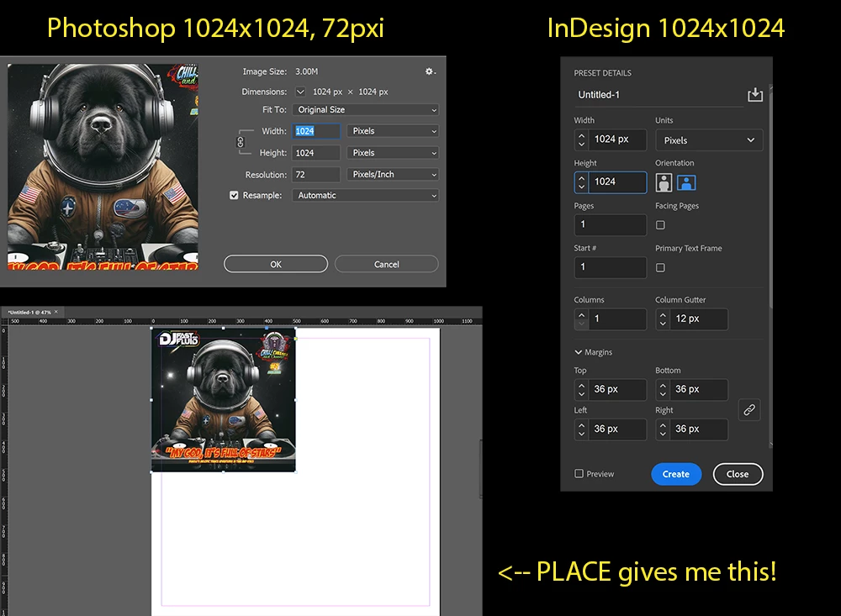Choose the Portrait orientation icon

(664, 183)
